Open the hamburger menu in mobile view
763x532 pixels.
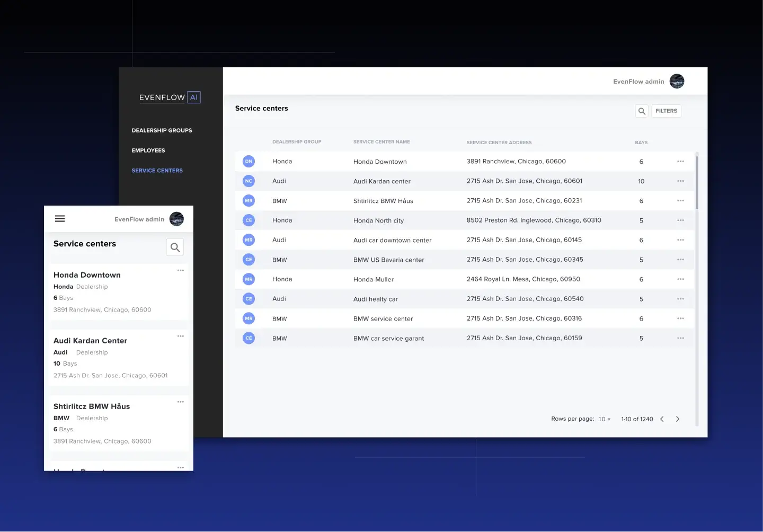[x=60, y=218]
